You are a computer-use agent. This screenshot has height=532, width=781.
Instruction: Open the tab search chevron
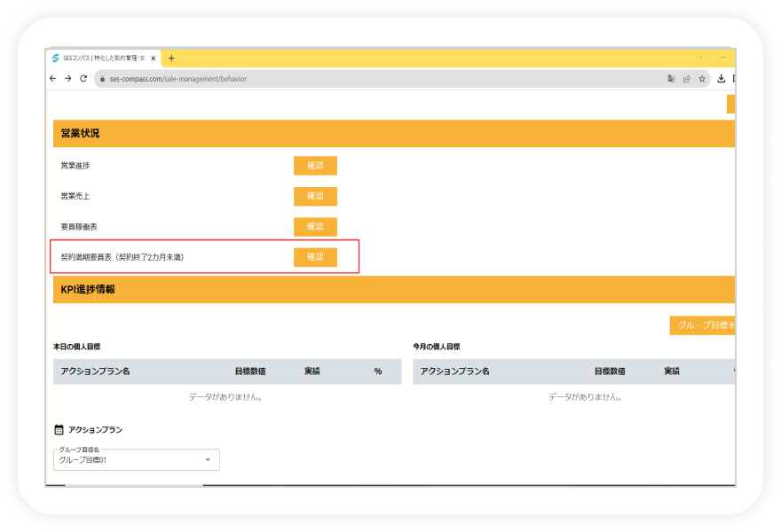coord(701,58)
